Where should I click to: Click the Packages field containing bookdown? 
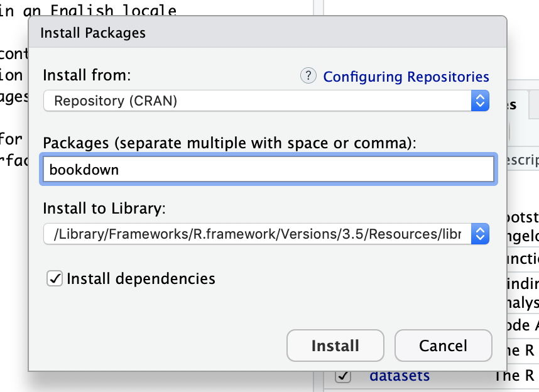click(x=268, y=170)
